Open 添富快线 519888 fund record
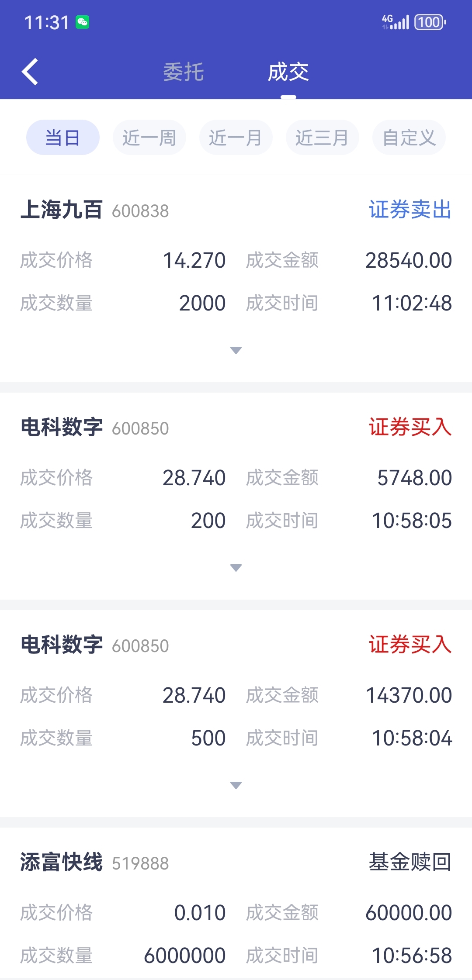 tap(62, 862)
